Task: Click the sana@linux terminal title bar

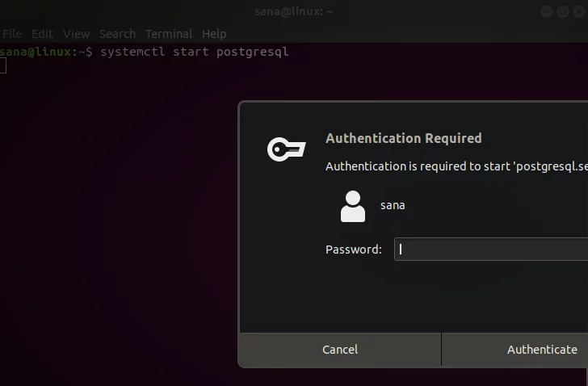Action: coord(294,11)
